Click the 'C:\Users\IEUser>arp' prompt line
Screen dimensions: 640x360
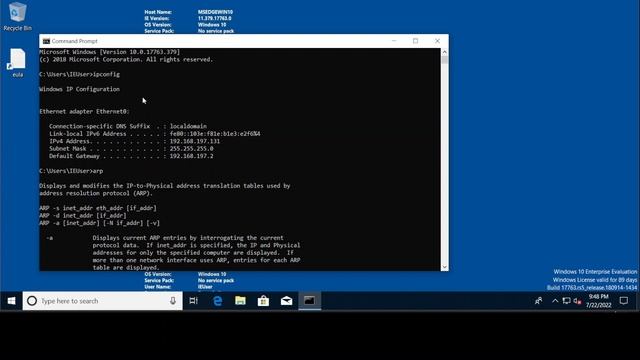[71, 171]
